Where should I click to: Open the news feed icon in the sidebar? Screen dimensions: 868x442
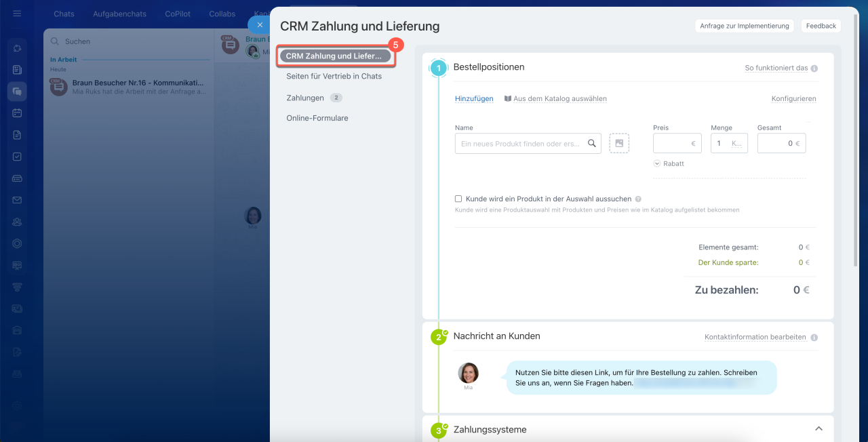coord(17,69)
